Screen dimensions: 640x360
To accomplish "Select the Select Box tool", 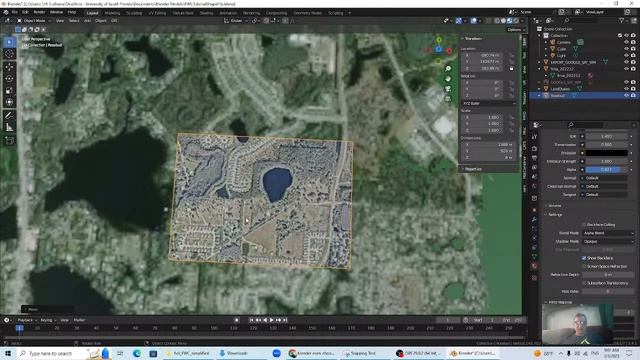I will point(10,42).
